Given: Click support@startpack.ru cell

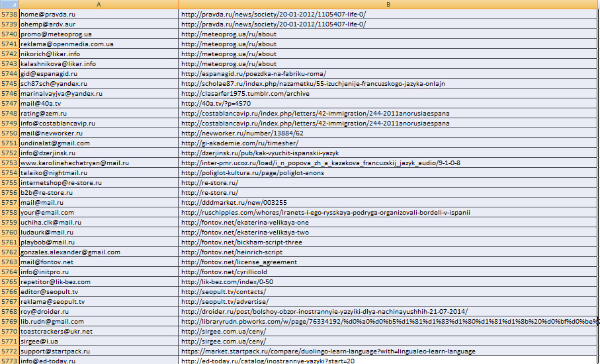Looking at the screenshot, I should (x=99, y=351).
